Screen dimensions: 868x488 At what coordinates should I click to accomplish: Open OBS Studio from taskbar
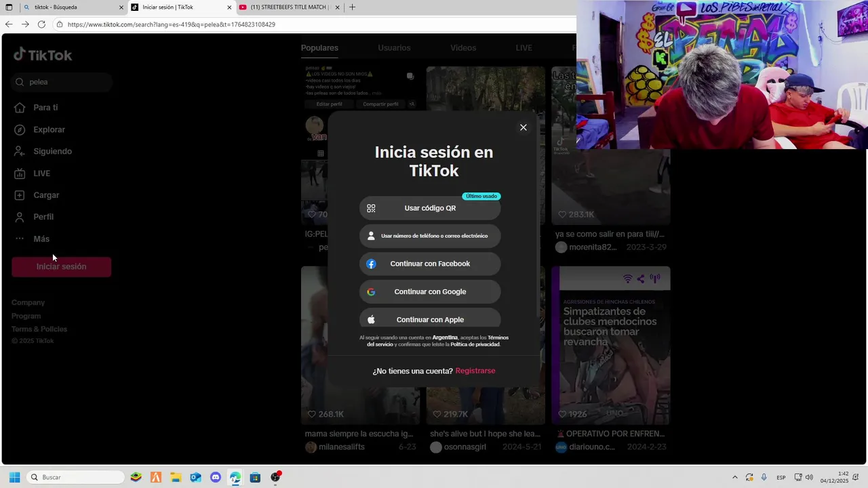[x=275, y=477]
